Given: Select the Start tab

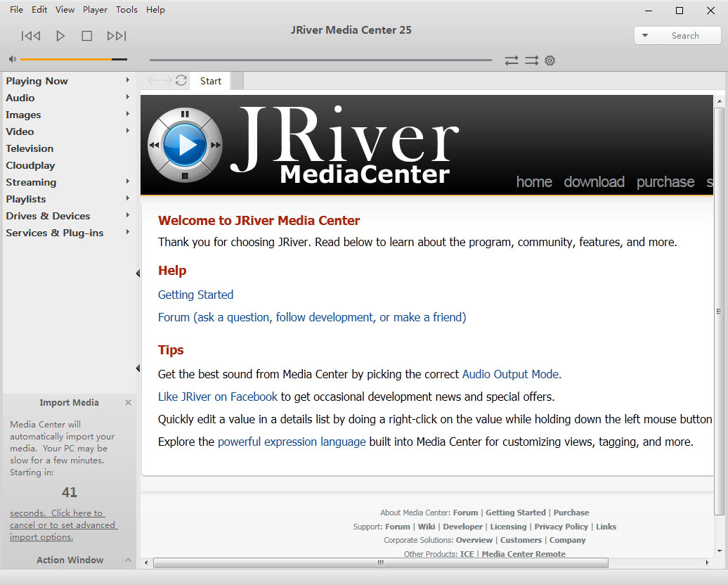Looking at the screenshot, I should tap(211, 81).
